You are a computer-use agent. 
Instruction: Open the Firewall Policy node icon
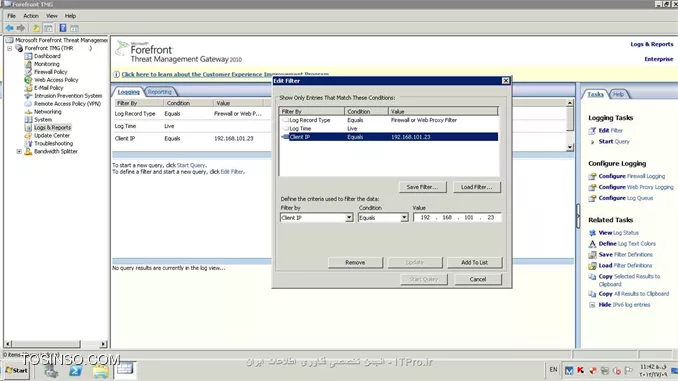[28, 72]
